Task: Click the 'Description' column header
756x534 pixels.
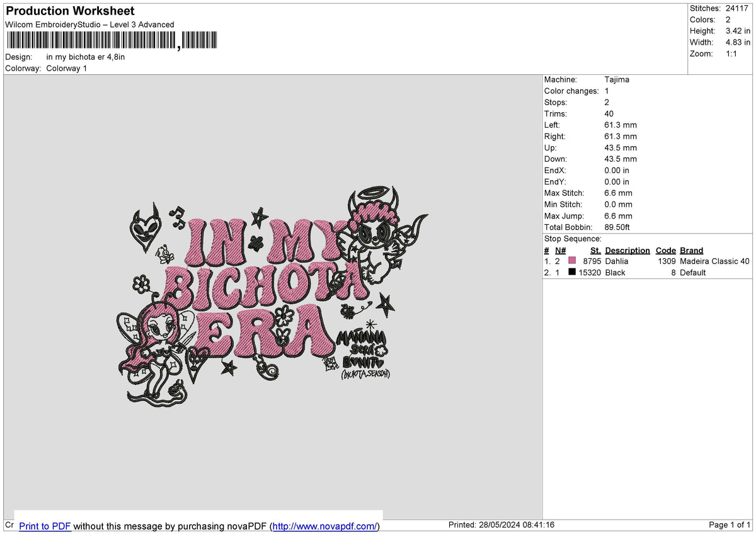Action: [627, 250]
